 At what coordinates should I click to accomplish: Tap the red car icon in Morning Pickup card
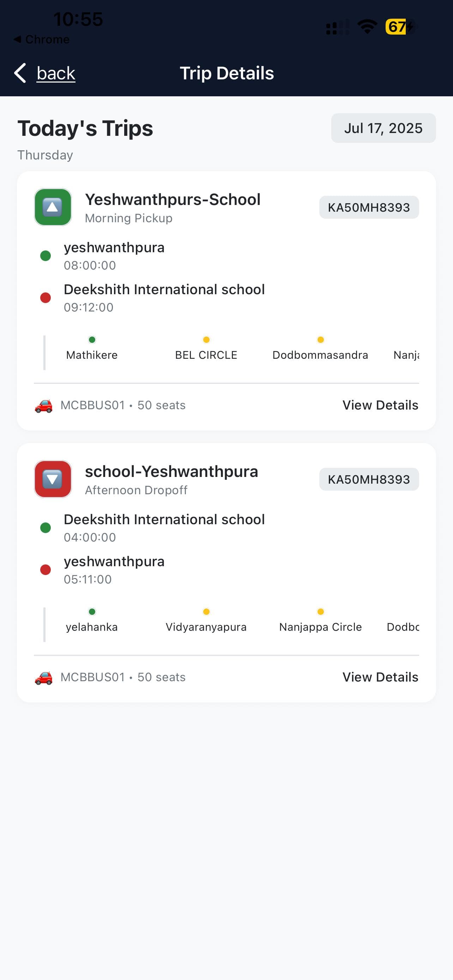44,406
